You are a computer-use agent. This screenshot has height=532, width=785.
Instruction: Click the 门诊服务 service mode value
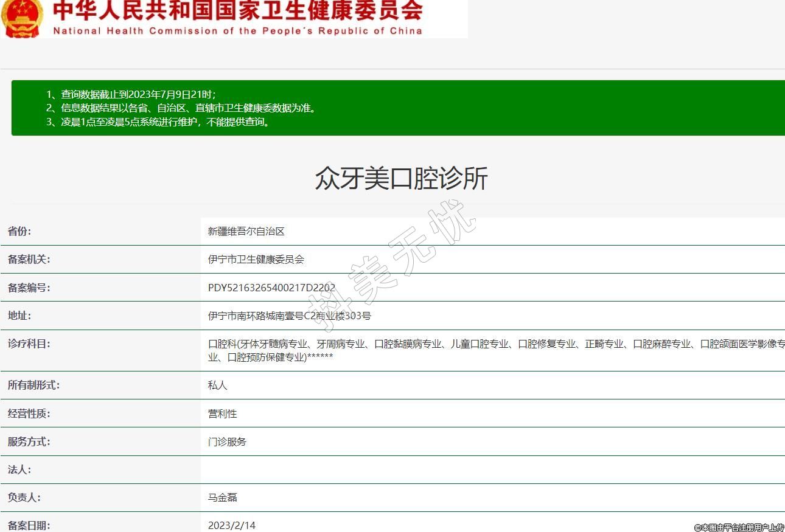pos(227,442)
